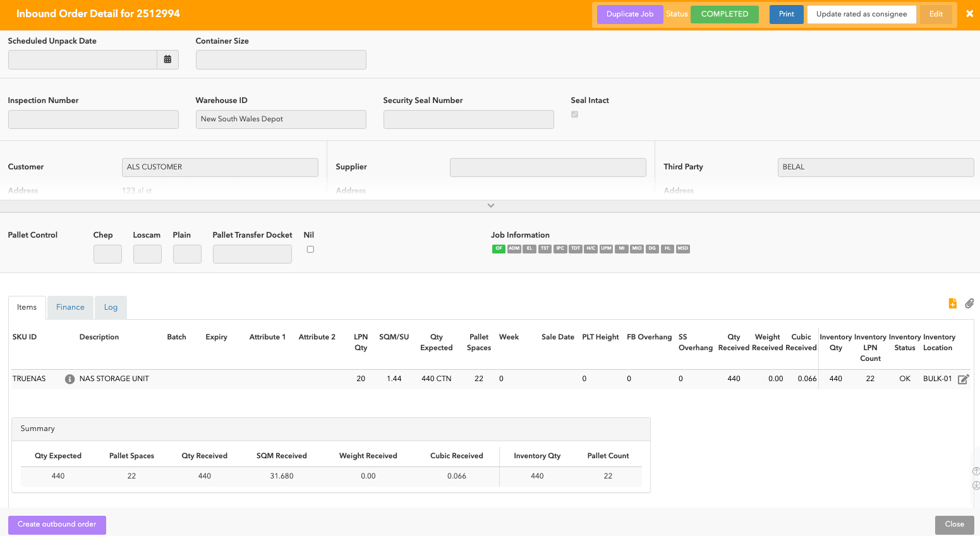Click the Cubic Received summary value 0.066
Image resolution: width=980 pixels, height=536 pixels.
(x=457, y=477)
